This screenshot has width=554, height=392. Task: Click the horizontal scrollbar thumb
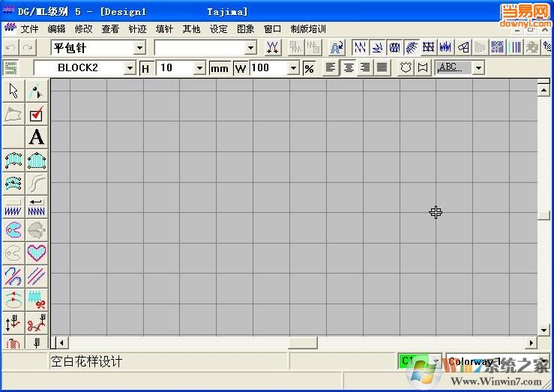[303, 343]
